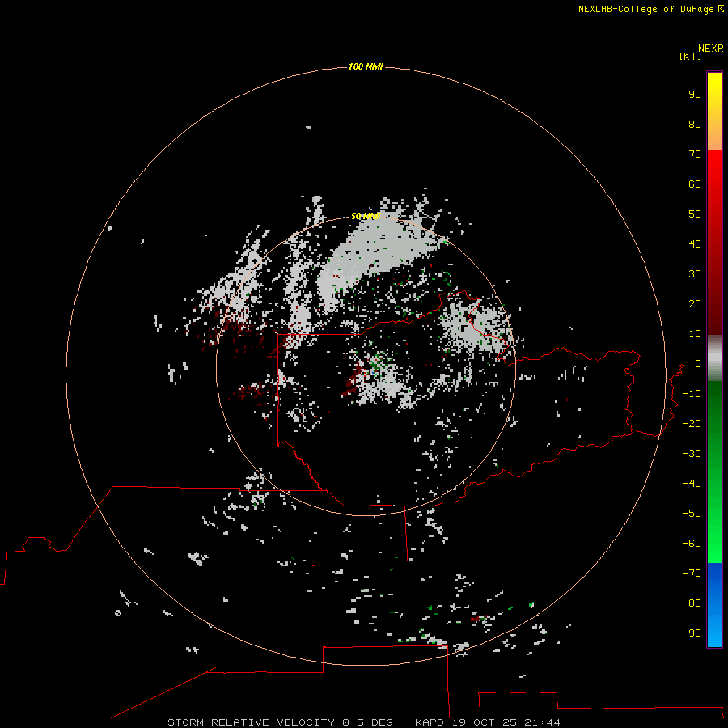Click the 100 NMI range ring label
The width and height of the screenshot is (728, 728).
(366, 66)
